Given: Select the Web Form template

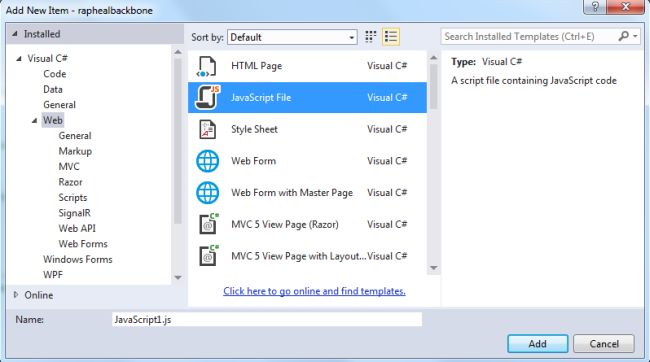Looking at the screenshot, I should [x=307, y=161].
